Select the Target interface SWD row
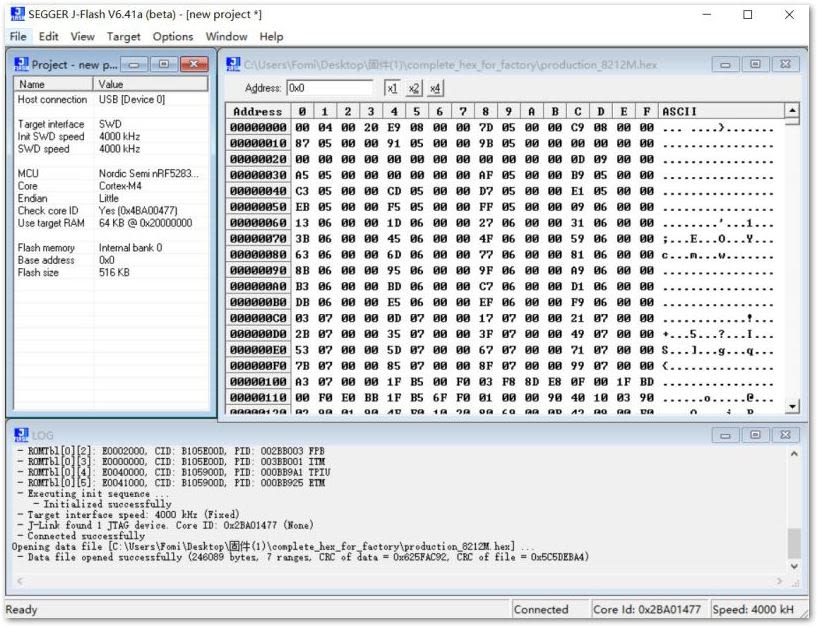Viewport: 818px width, 627px height. pyautogui.click(x=111, y=124)
